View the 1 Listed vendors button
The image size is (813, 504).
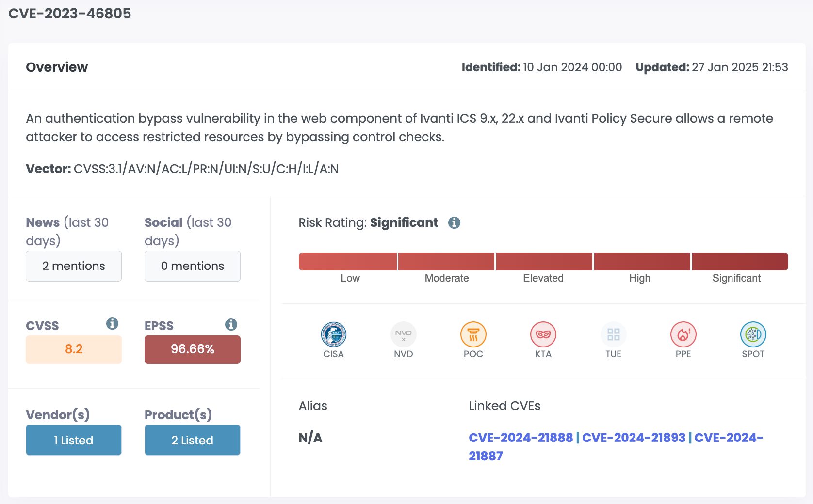click(74, 440)
